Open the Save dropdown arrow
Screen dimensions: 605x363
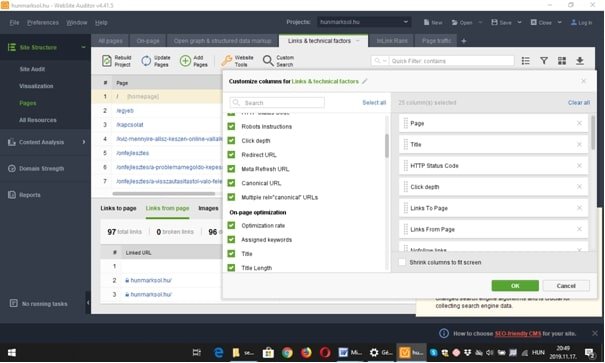click(x=519, y=22)
